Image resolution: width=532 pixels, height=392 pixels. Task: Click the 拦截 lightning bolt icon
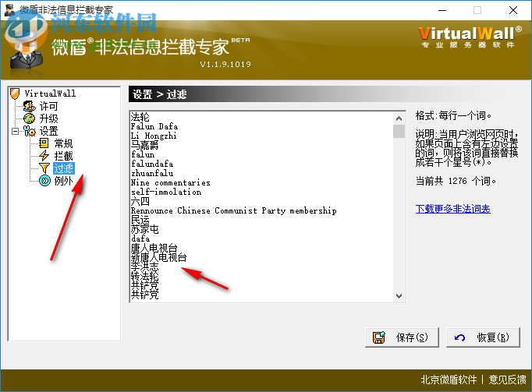44,156
